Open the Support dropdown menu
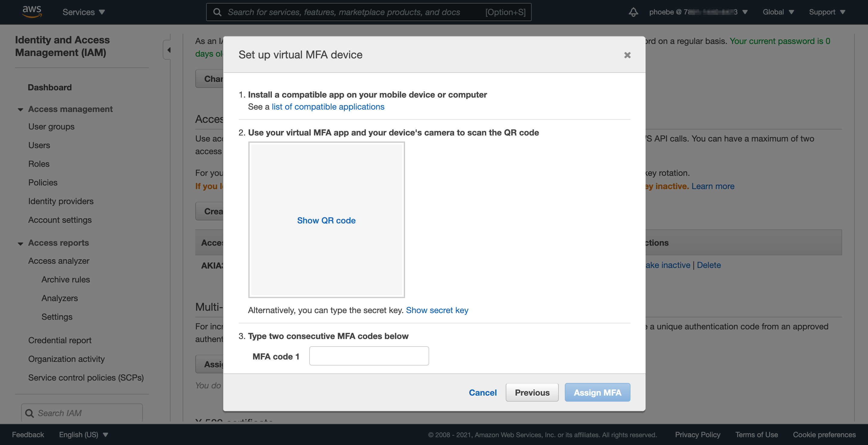The height and width of the screenshot is (445, 868). click(x=827, y=12)
